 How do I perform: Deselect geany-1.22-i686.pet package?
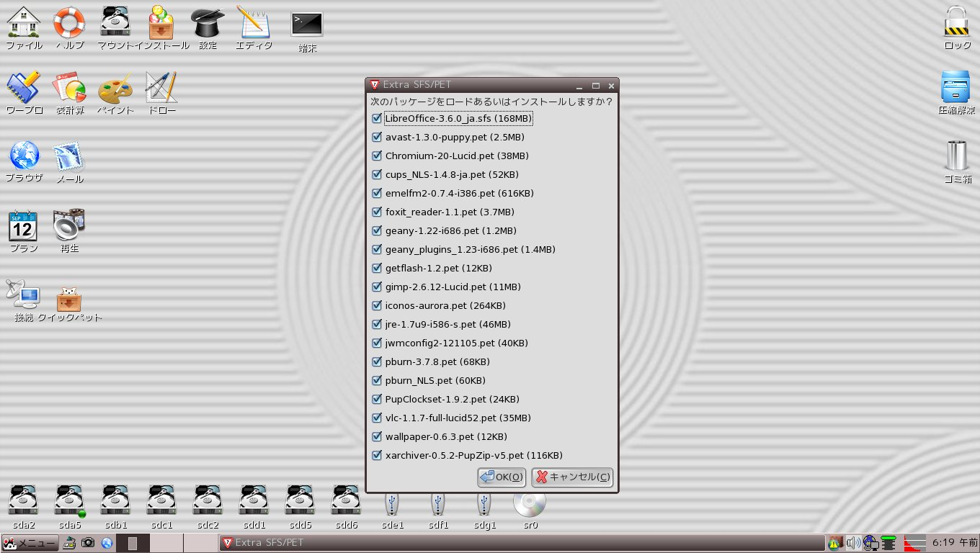click(x=377, y=230)
